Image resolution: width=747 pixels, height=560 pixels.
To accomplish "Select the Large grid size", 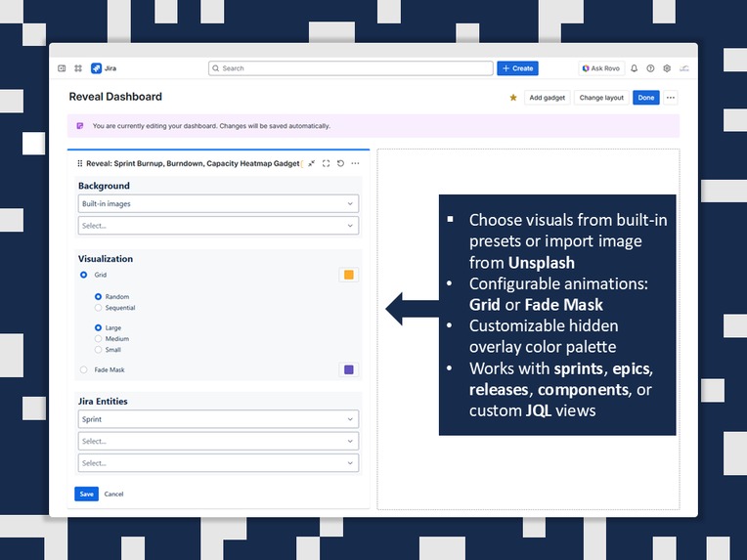I will point(98,327).
